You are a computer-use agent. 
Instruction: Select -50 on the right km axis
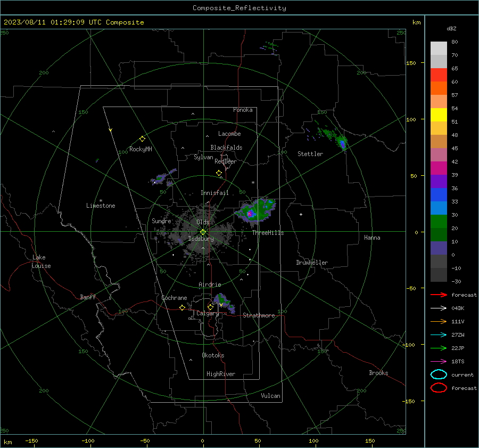tap(411, 288)
